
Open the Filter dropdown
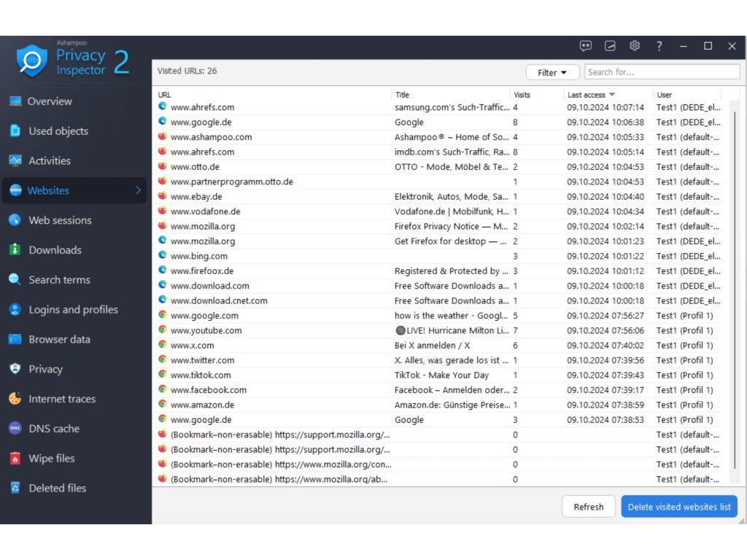[x=552, y=72]
